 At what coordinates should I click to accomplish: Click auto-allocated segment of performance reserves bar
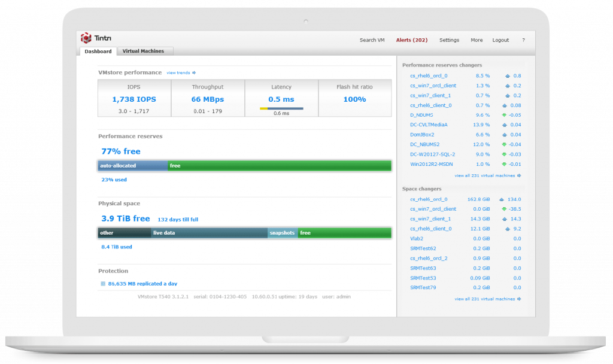click(132, 166)
